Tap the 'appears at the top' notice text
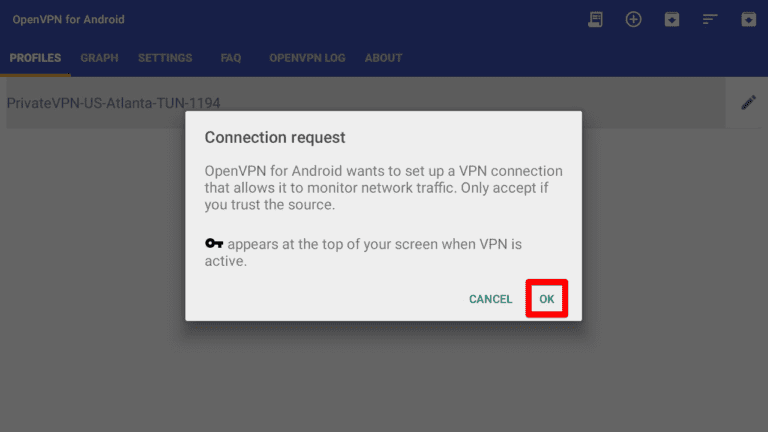Image resolution: width=768 pixels, height=432 pixels. click(x=363, y=252)
